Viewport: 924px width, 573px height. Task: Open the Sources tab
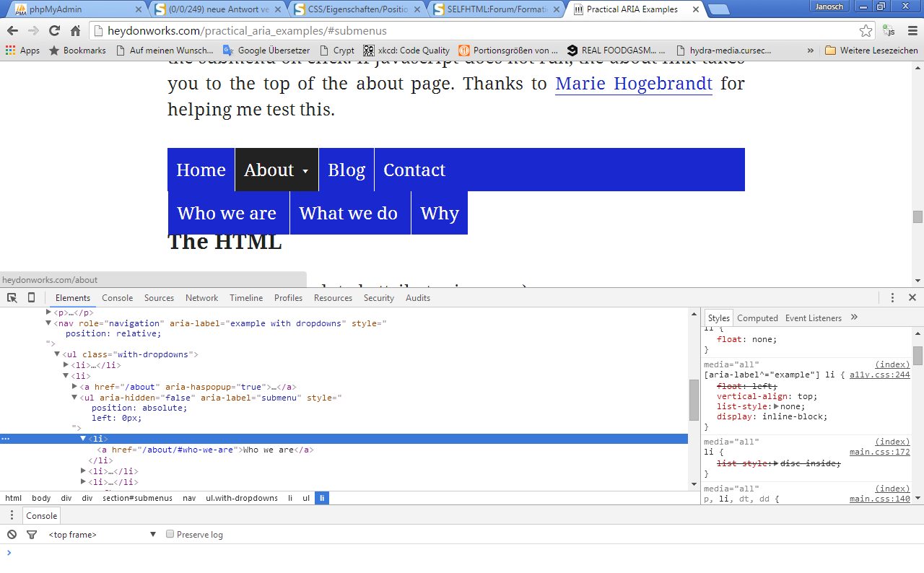coord(159,297)
